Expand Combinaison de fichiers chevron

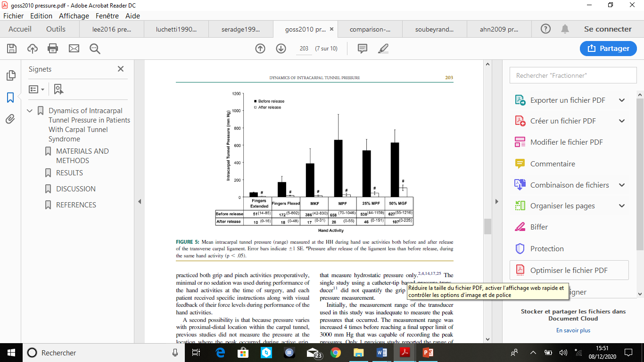coord(622,185)
